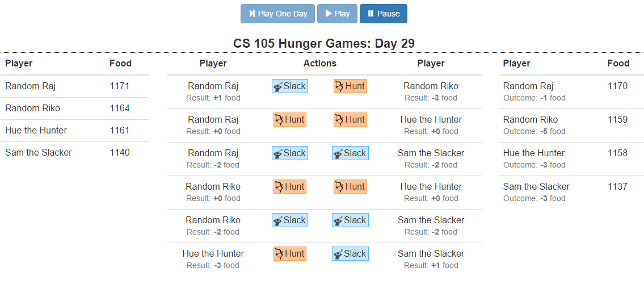Click Random Riko's Slack badge versus Sam the Slacker

click(x=289, y=220)
